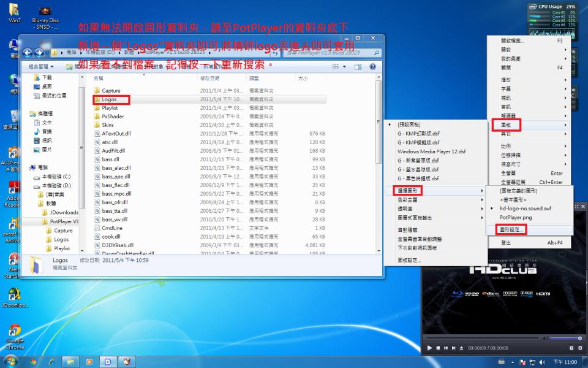Adjust the PotPlayer volume slider
The height and width of the screenshot is (368, 588).
565,339
